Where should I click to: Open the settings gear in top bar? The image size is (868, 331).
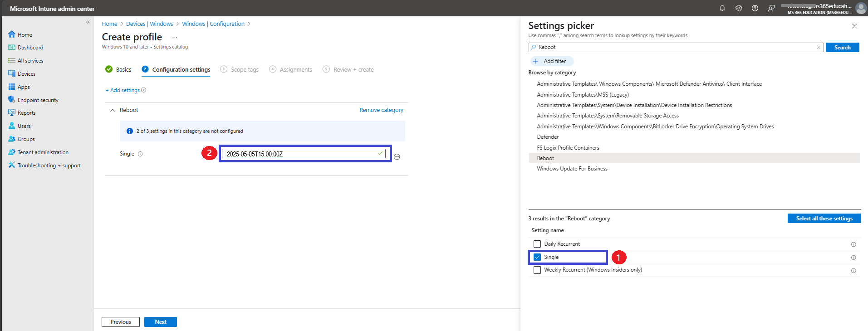coord(739,8)
